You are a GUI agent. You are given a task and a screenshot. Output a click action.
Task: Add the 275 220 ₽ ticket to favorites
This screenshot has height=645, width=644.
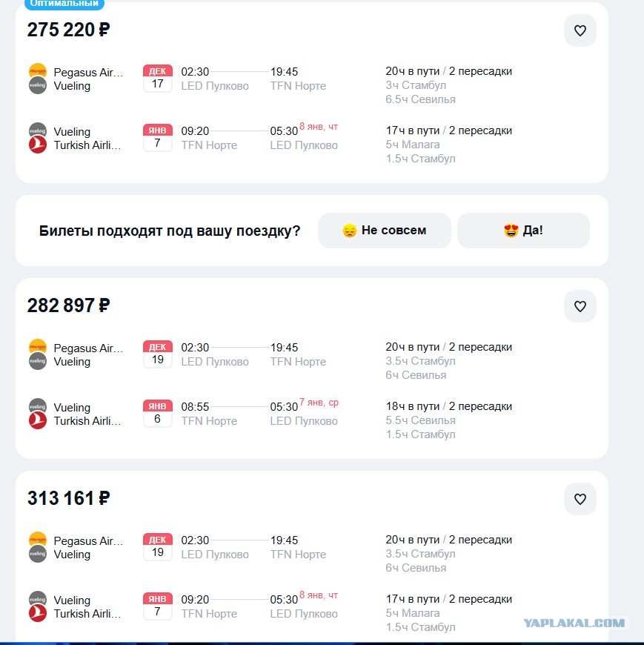[x=580, y=30]
